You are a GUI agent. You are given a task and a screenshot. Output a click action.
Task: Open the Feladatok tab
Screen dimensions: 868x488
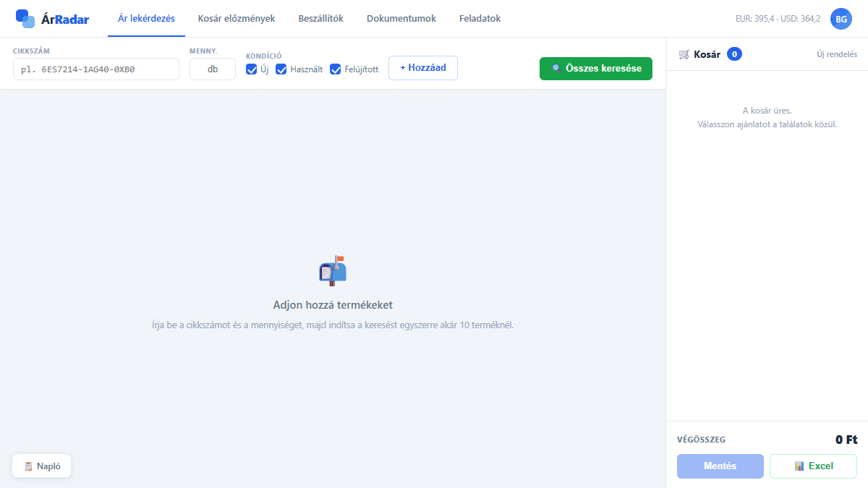pyautogui.click(x=480, y=19)
